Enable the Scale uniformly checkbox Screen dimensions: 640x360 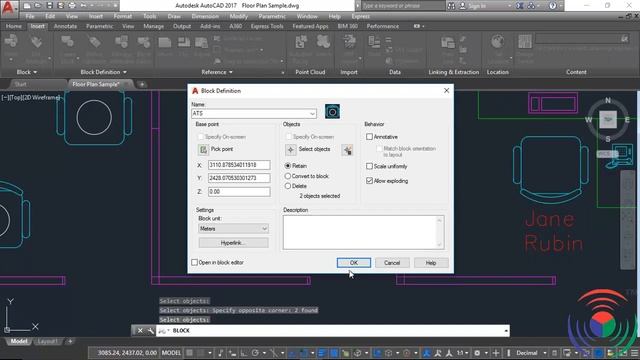(x=369, y=167)
